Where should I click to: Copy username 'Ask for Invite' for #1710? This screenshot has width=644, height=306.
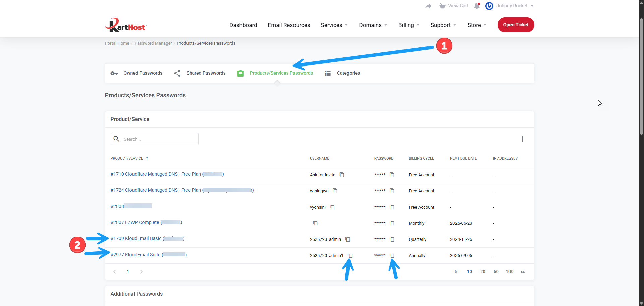tap(342, 175)
